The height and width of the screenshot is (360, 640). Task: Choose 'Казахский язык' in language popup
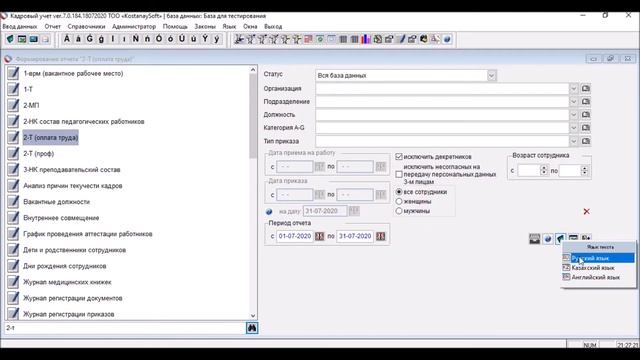click(599, 268)
